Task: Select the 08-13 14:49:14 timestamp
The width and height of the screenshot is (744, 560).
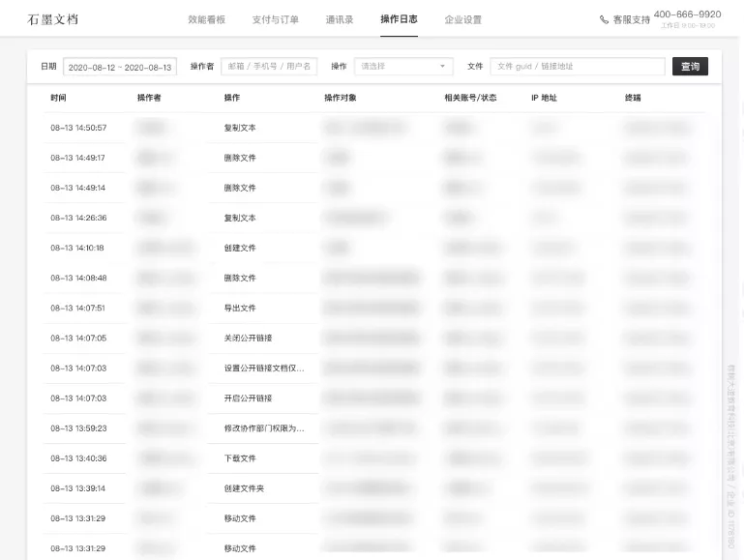Action: click(x=77, y=188)
